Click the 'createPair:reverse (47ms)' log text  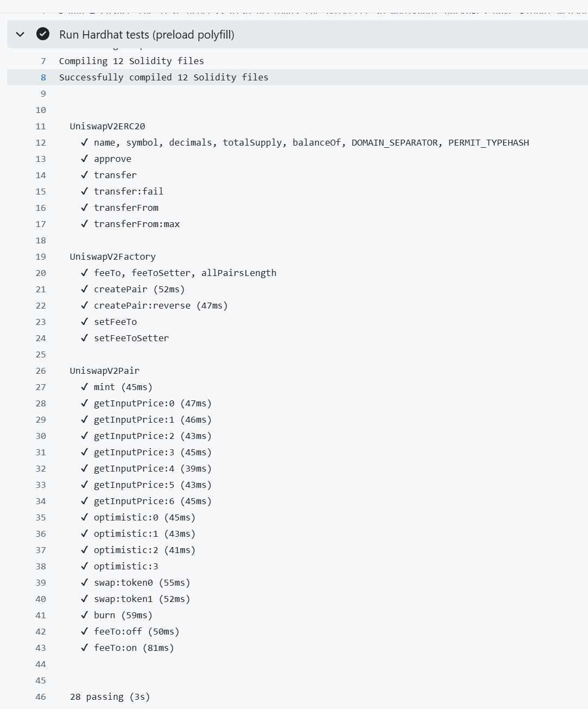(161, 305)
